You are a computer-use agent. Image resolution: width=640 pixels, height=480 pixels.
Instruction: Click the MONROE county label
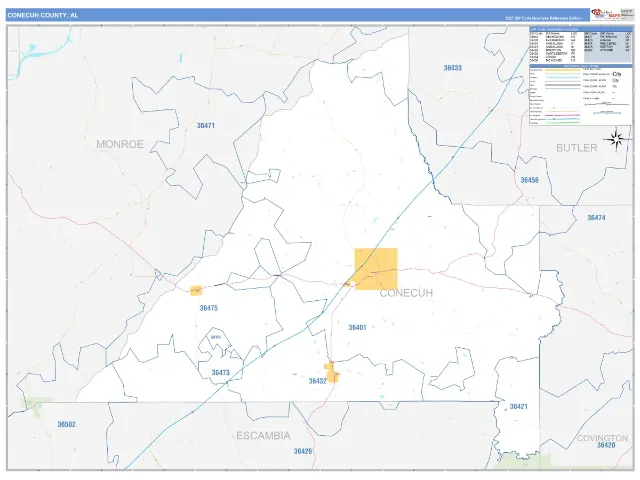pos(120,144)
